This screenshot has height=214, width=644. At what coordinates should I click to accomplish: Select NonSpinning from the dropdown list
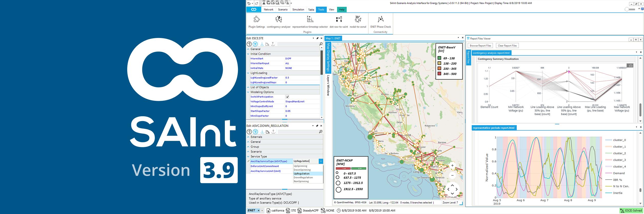(308, 181)
